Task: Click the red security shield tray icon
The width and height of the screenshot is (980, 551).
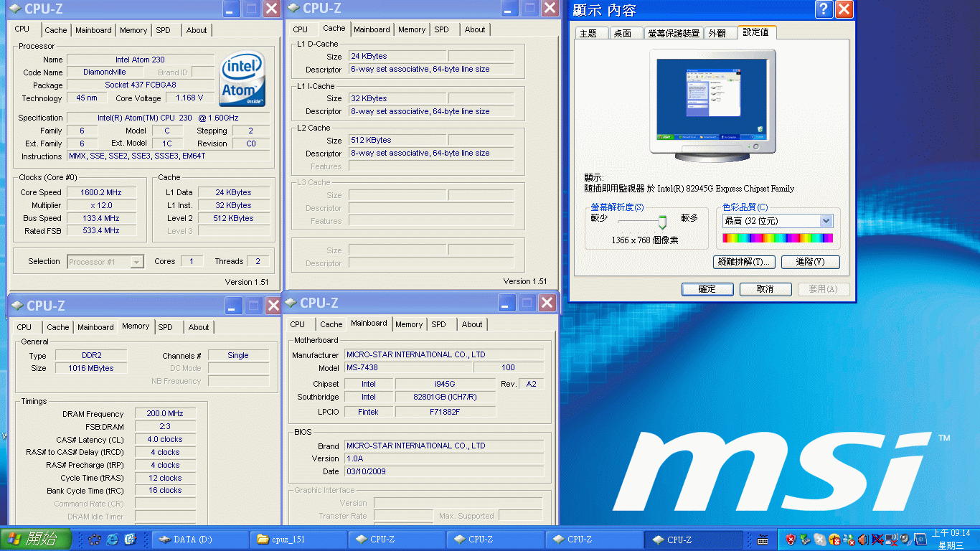Action: [791, 540]
